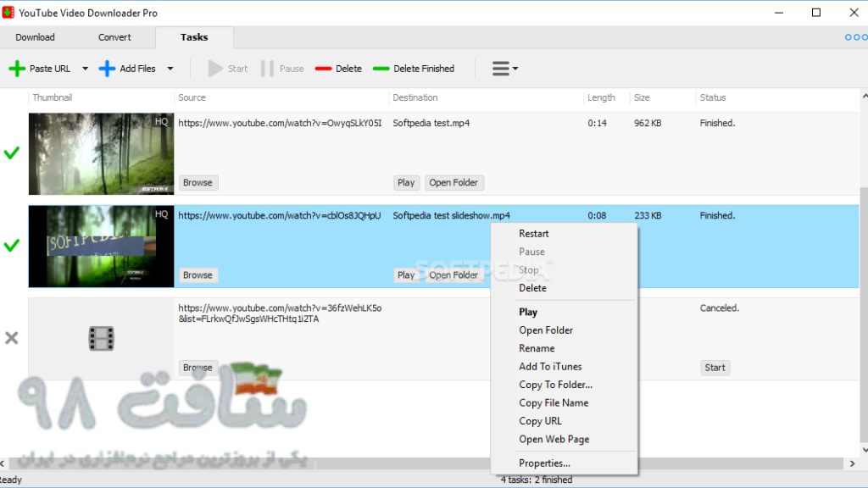Switch to the Convert tab
The image size is (868, 488).
coord(114,37)
